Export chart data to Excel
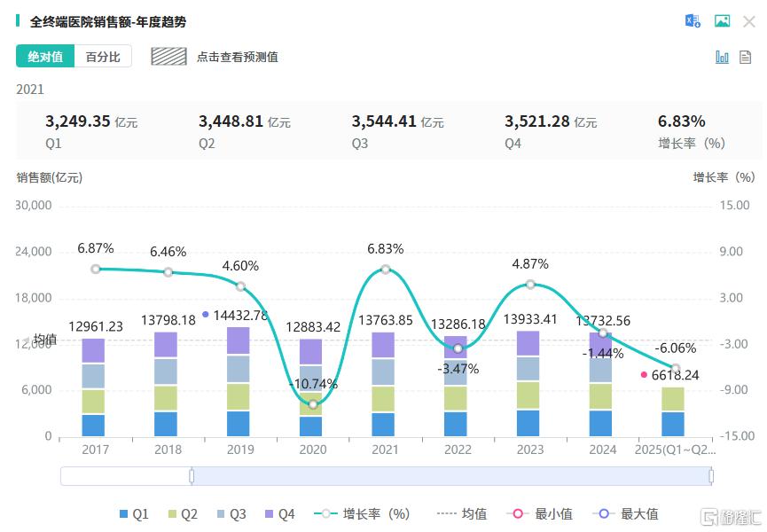This screenshot has width=767, height=532. point(693,21)
